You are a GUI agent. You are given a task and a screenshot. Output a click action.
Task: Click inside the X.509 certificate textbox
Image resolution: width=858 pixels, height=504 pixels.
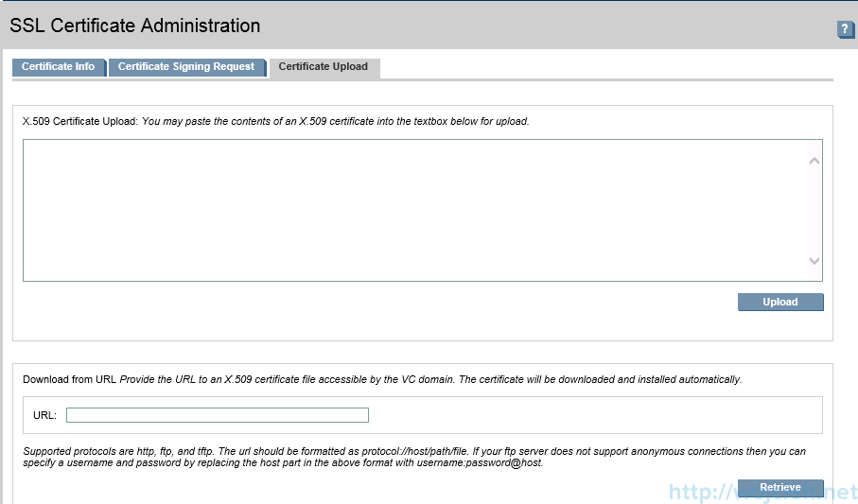coord(407,210)
